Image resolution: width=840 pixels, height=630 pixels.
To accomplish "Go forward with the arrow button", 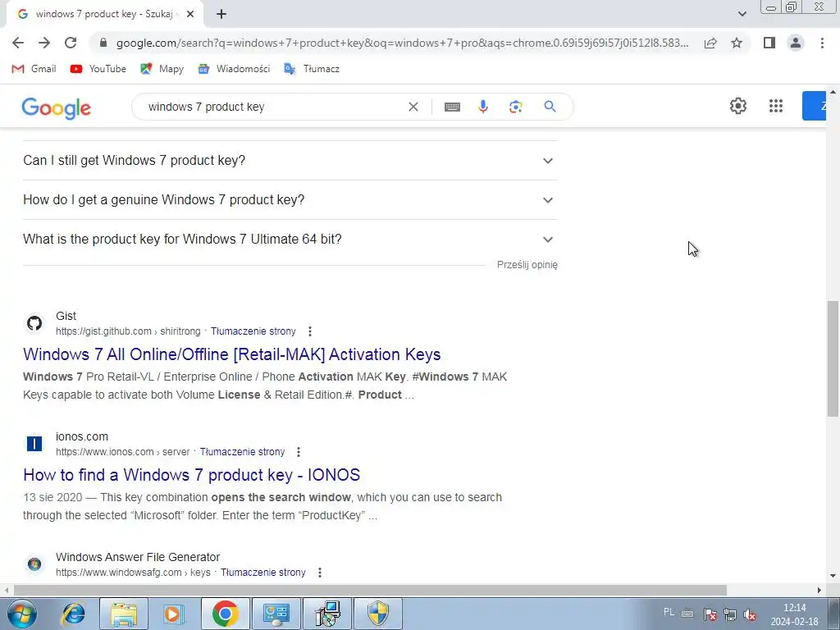I will (44, 43).
